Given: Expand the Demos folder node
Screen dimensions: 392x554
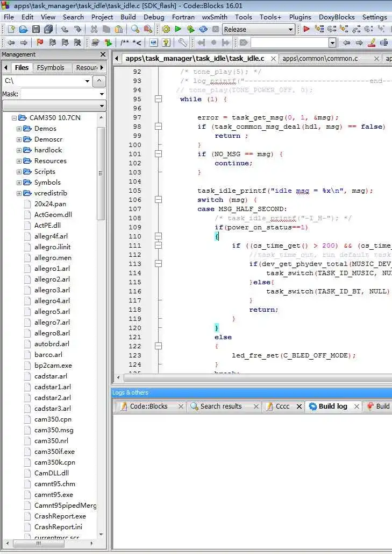Looking at the screenshot, I should [19, 129].
